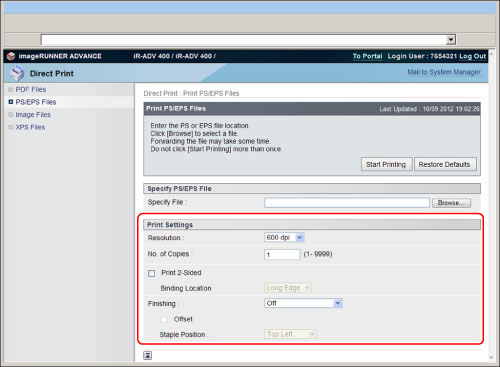Toggle the Offset checkbox
Screen dimensions: 500x367
(x=164, y=319)
